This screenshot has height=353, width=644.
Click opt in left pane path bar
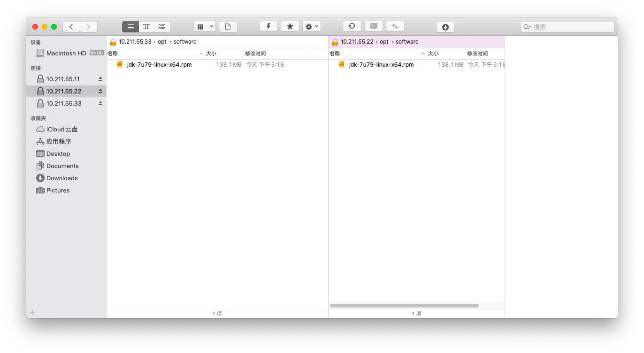tap(162, 42)
